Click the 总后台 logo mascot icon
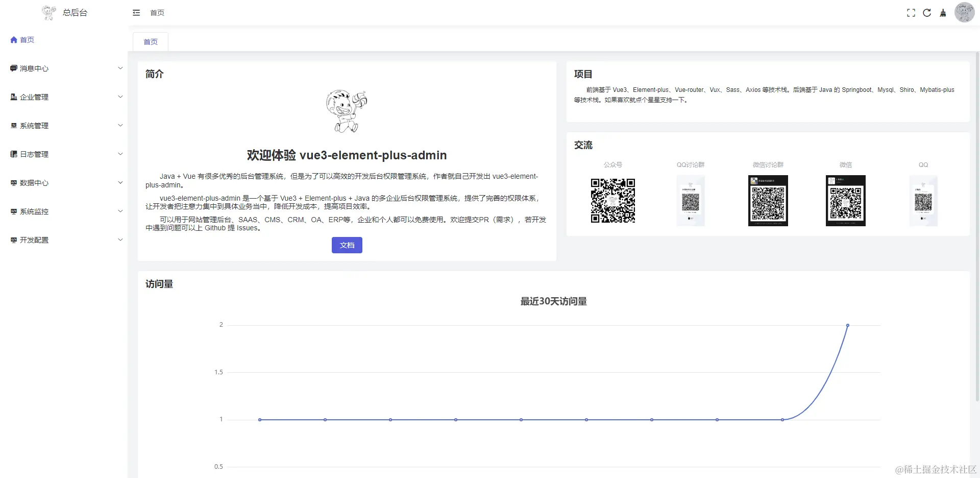Screen dimensions: 980x478 tap(49, 13)
